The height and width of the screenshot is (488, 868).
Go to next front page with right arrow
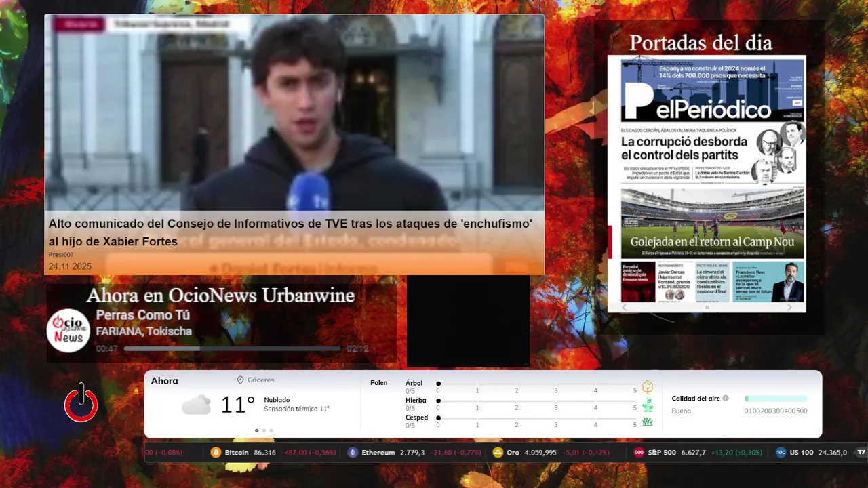click(789, 308)
